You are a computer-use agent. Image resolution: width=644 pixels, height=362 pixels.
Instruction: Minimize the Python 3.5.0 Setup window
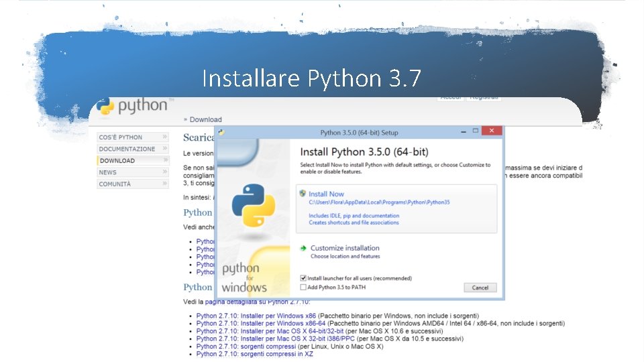[464, 132]
